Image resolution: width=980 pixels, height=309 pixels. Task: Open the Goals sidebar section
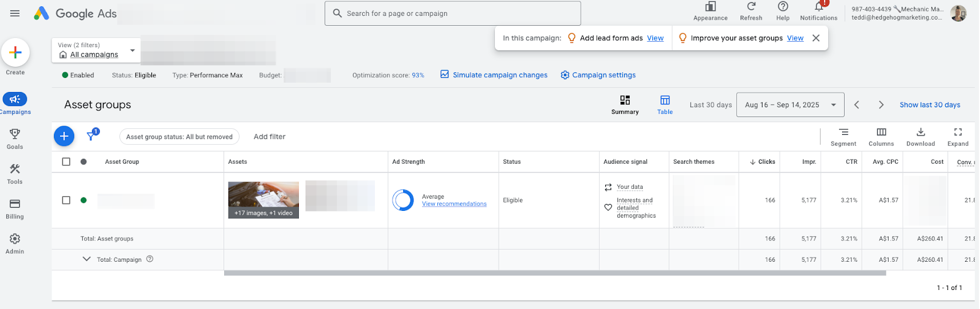[15, 139]
